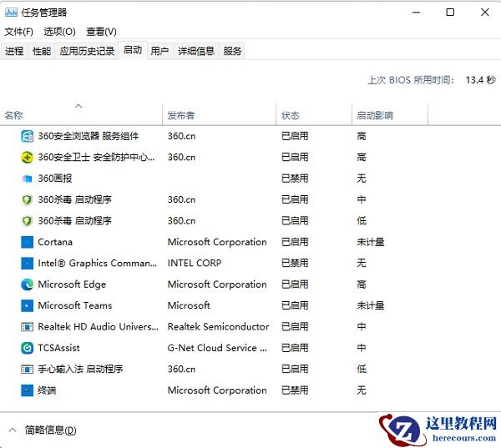
Task: Switch to the 详细信息 tab
Action: (196, 51)
